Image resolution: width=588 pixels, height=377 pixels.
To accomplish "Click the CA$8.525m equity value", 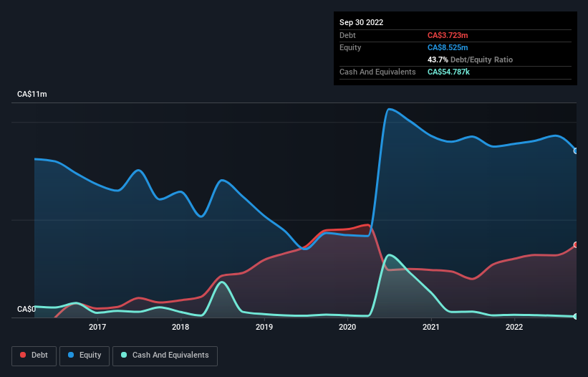I will (448, 47).
